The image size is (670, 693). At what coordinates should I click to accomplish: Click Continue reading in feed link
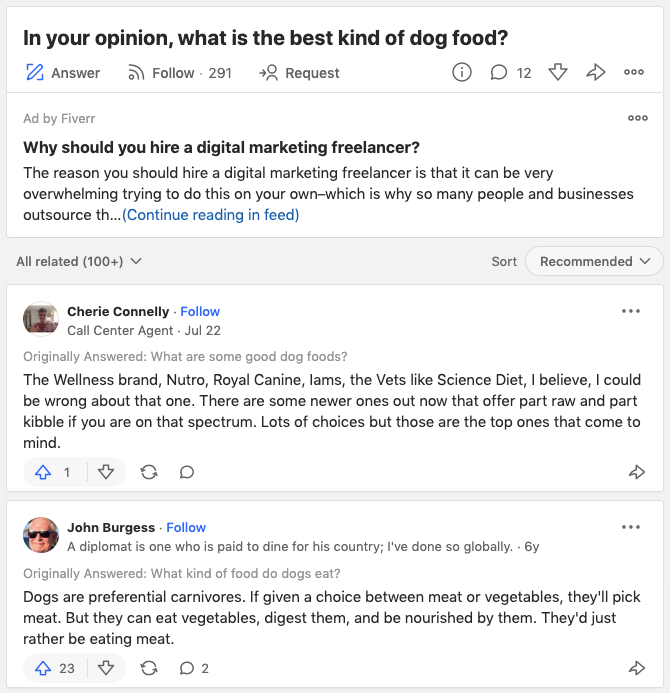click(210, 214)
